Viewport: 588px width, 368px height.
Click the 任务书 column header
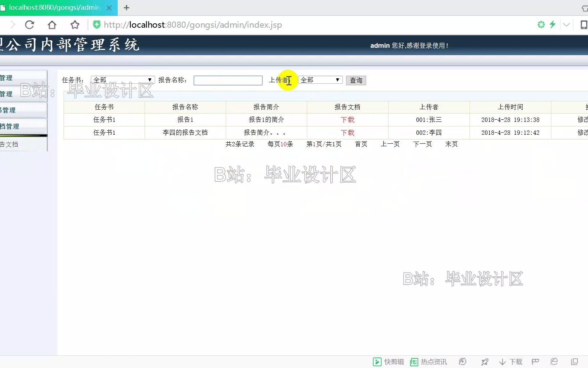click(104, 107)
